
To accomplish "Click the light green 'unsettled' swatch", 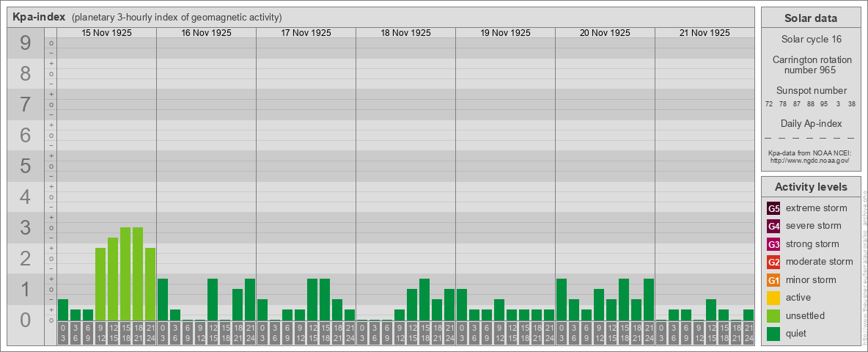I will [773, 315].
